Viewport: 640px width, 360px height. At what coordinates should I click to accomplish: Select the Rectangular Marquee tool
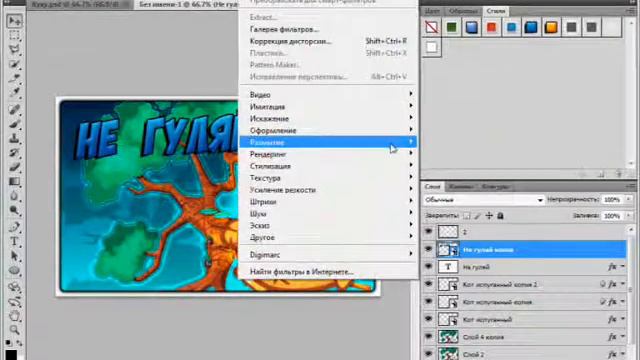(x=14, y=35)
